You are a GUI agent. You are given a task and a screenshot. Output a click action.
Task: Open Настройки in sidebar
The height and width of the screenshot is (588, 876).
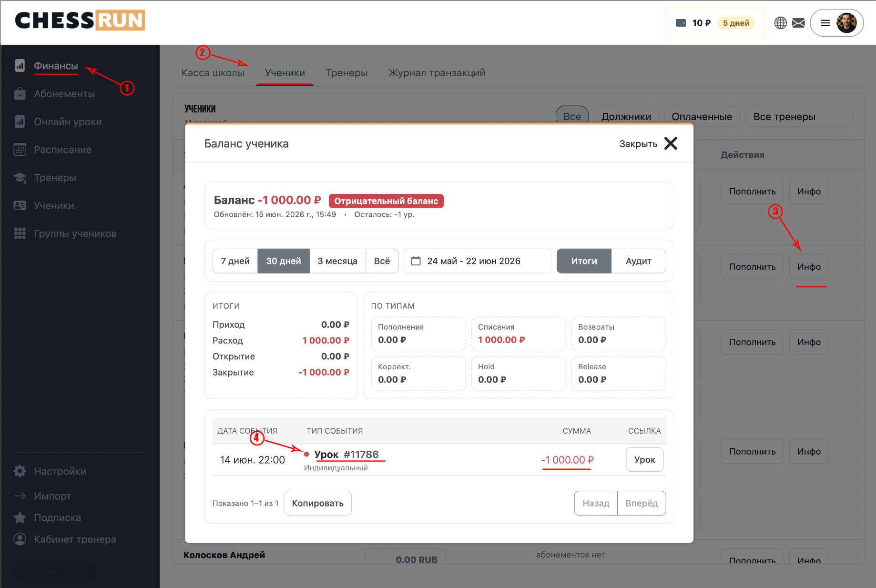click(60, 471)
